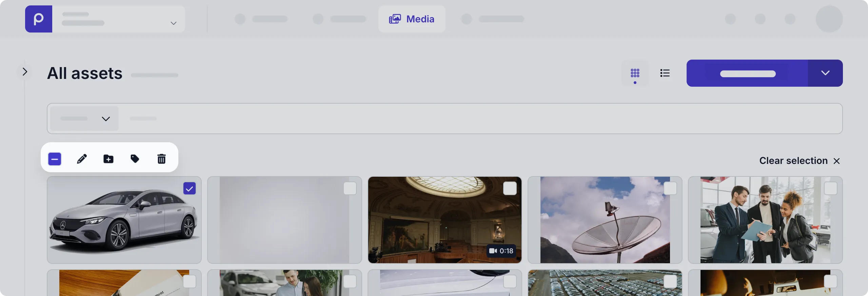Expand the workspace selector dropdown chevron
The height and width of the screenshot is (296, 868).
point(174,23)
